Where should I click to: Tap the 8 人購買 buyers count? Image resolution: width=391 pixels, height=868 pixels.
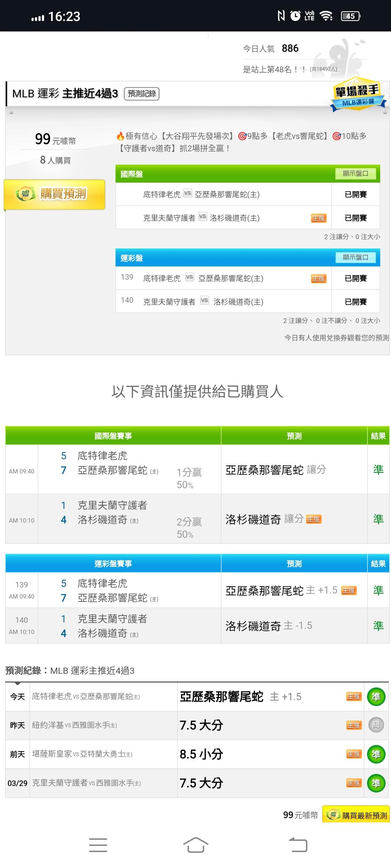click(55, 160)
